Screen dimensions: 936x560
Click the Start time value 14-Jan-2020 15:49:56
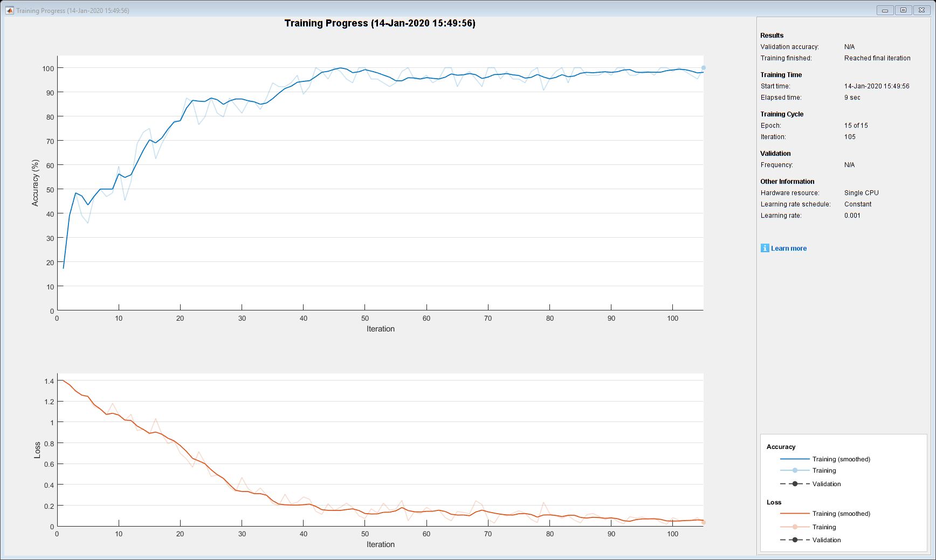(x=877, y=86)
